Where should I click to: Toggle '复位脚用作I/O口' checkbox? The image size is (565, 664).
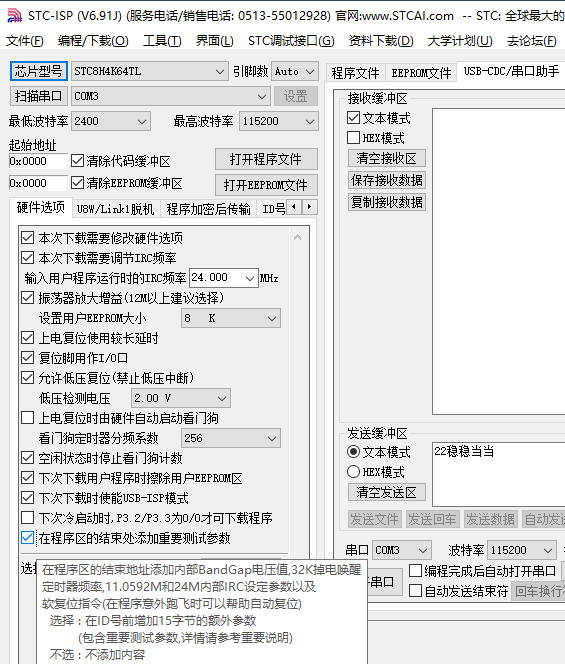pyautogui.click(x=28, y=358)
